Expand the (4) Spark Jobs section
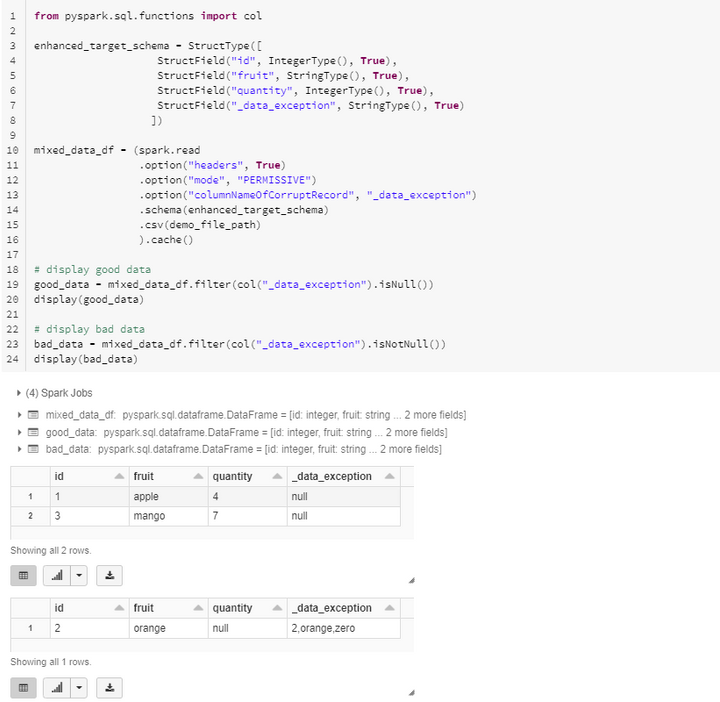The width and height of the screenshot is (720, 702). pyautogui.click(x=19, y=393)
